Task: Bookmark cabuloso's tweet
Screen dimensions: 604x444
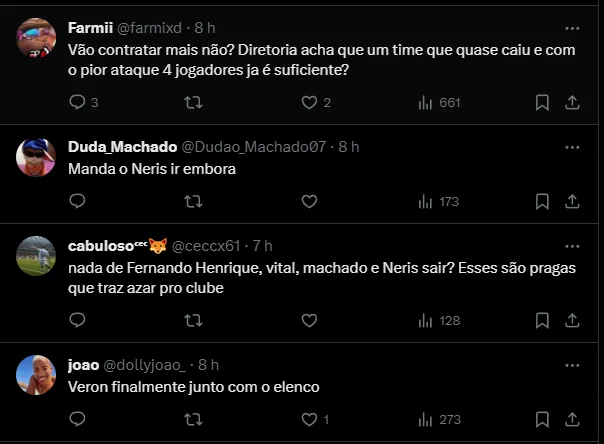Action: [x=541, y=320]
